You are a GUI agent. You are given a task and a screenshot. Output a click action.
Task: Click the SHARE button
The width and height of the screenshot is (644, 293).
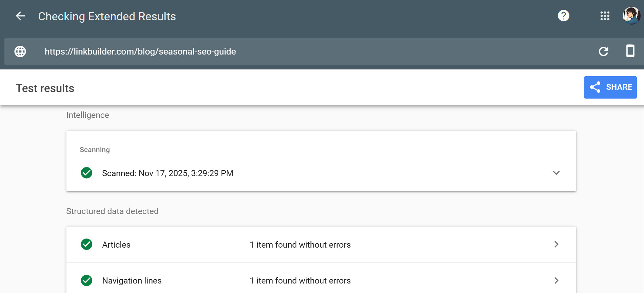pos(610,87)
